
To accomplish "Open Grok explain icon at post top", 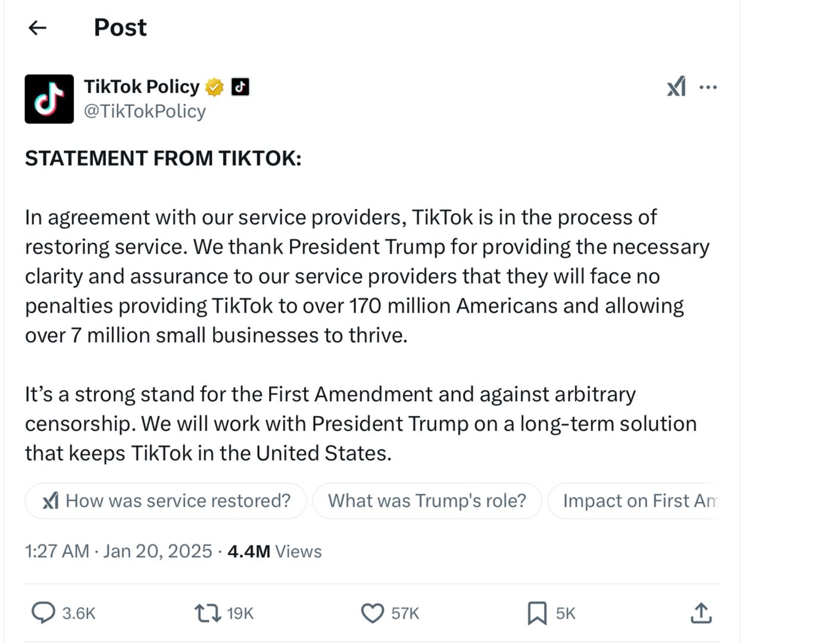I will (x=676, y=87).
